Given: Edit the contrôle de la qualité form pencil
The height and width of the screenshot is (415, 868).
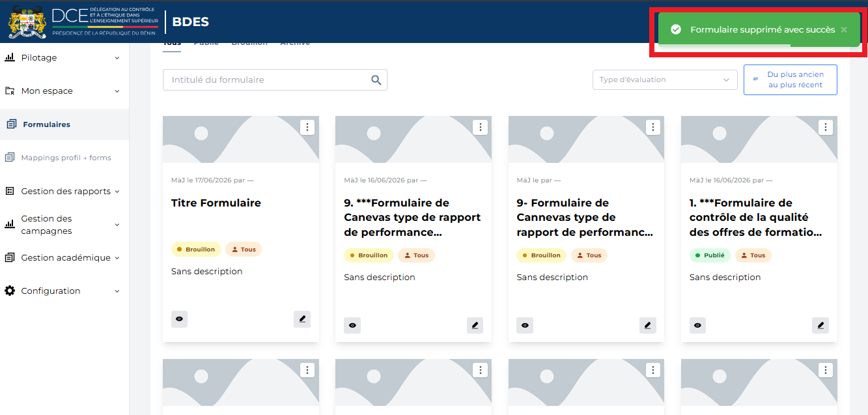Looking at the screenshot, I should coord(820,325).
